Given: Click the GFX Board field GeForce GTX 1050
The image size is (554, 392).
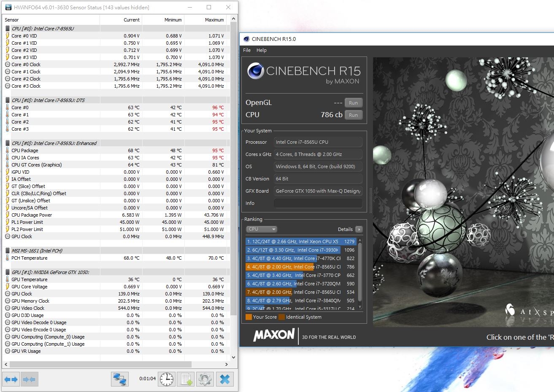Looking at the screenshot, I should coord(318,191).
